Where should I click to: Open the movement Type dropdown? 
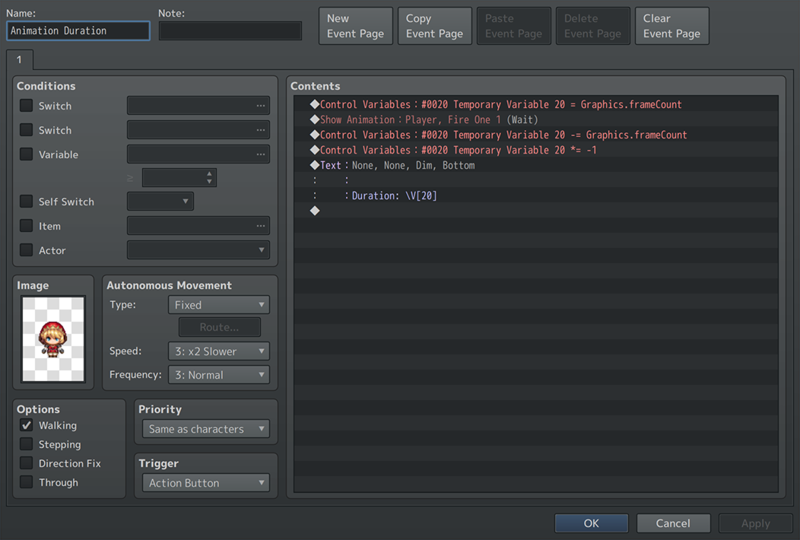(x=217, y=305)
